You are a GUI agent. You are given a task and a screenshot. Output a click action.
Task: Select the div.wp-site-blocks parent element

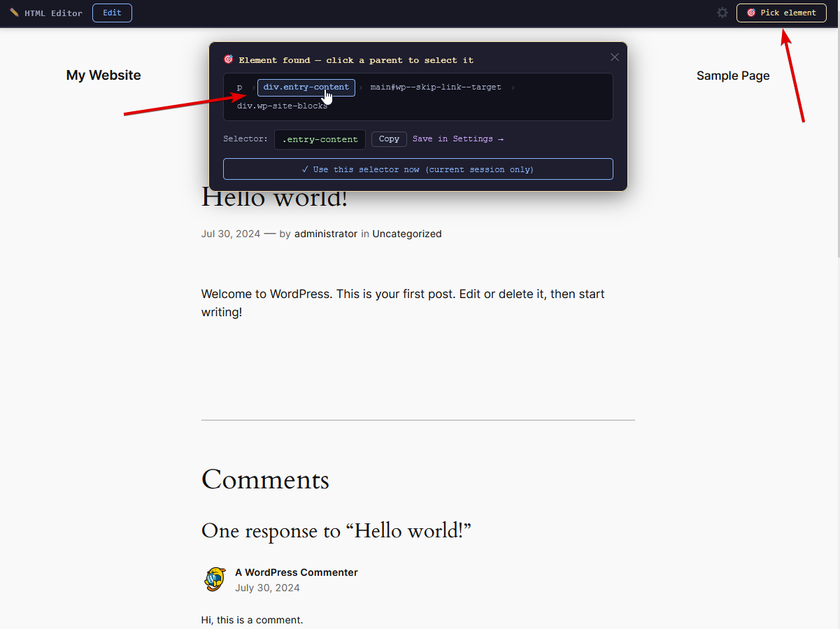coord(282,106)
